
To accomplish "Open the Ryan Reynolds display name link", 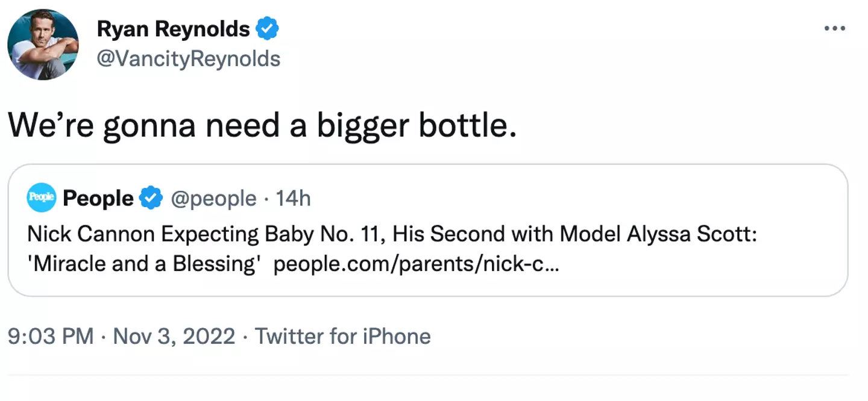I will pos(173,29).
